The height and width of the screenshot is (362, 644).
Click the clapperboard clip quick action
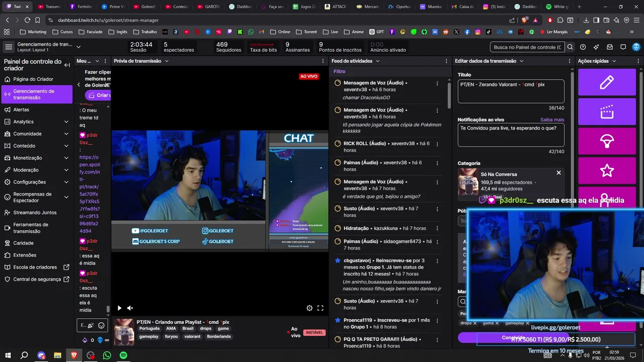(x=607, y=112)
